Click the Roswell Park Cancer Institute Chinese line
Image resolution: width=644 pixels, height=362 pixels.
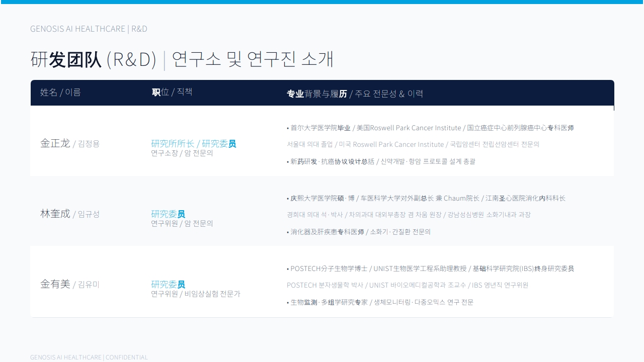pyautogui.click(x=430, y=128)
